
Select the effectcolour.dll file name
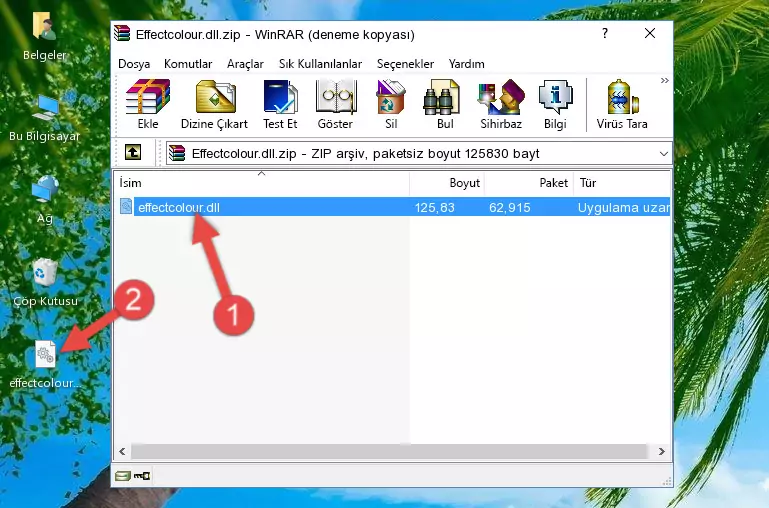coord(179,207)
